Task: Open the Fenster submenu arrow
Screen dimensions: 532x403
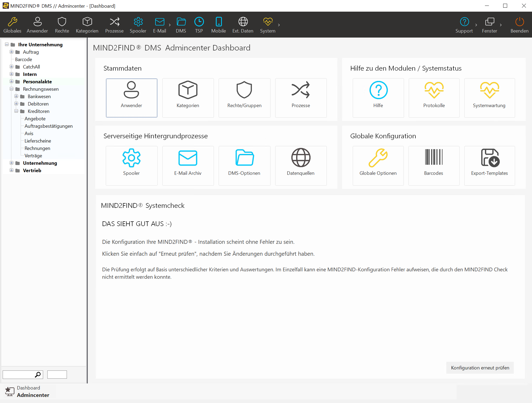Action: point(501,25)
